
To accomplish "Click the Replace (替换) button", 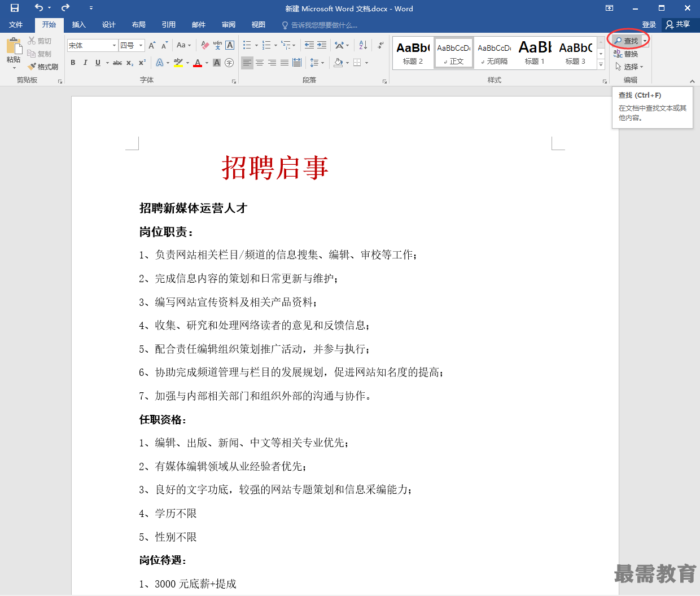I will tap(626, 54).
